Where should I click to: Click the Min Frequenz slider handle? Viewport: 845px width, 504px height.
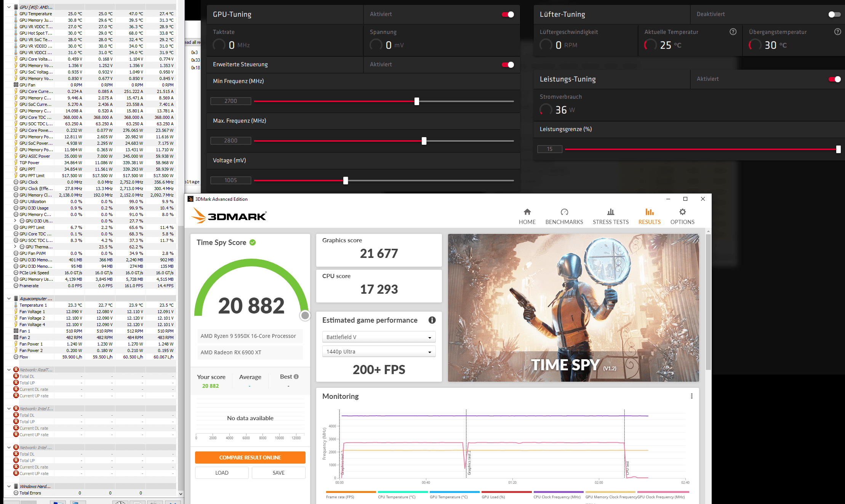pos(416,101)
